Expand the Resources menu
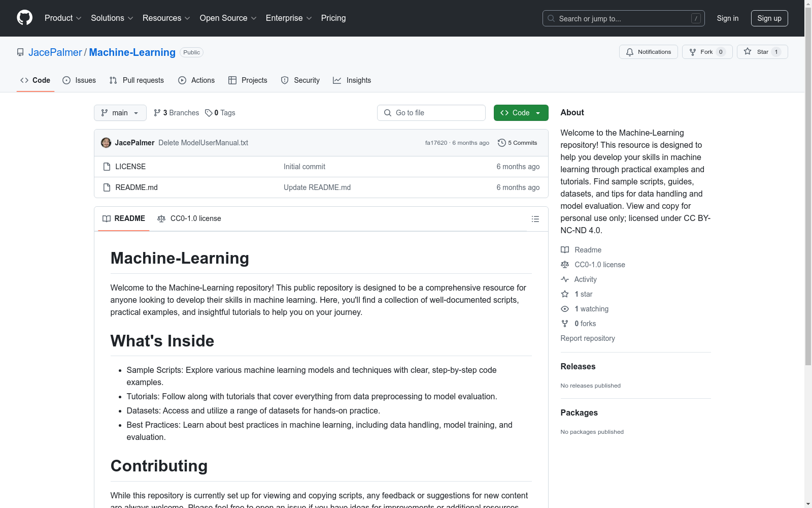812x508 pixels. click(166, 18)
